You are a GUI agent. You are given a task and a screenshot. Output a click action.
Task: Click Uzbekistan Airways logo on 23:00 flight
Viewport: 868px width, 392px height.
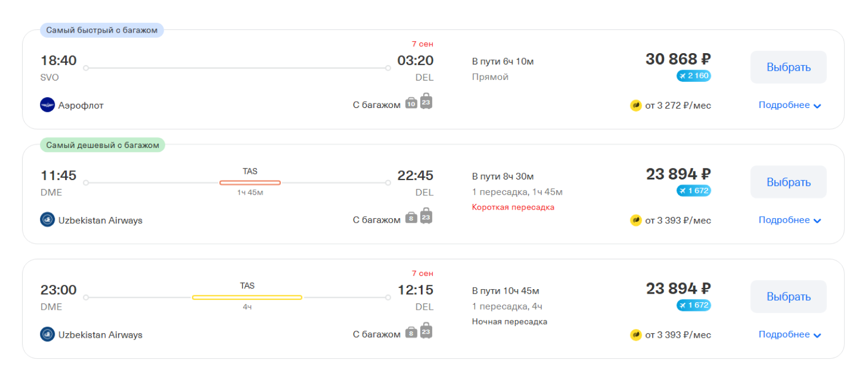(47, 334)
